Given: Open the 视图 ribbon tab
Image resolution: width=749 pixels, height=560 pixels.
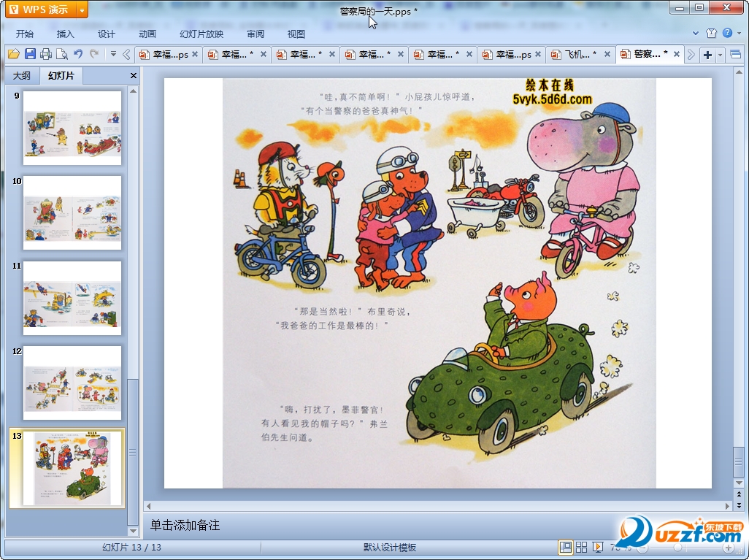Looking at the screenshot, I should (296, 34).
